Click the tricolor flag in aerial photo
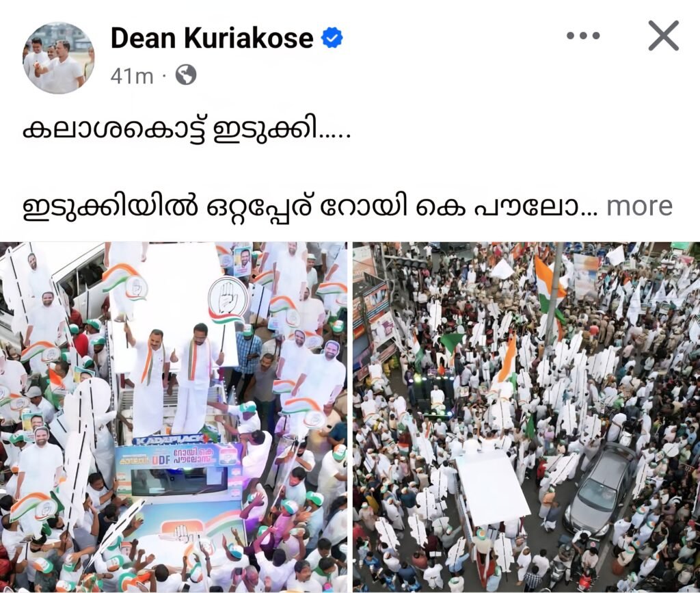700x593 pixels. coord(549,286)
